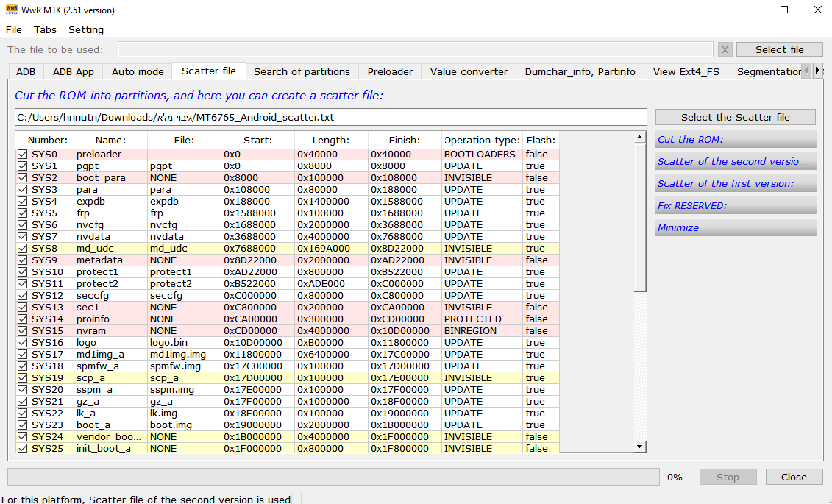Viewport: 832px width, 504px height.
Task: Expand Scatter of the second version section
Action: (x=735, y=162)
